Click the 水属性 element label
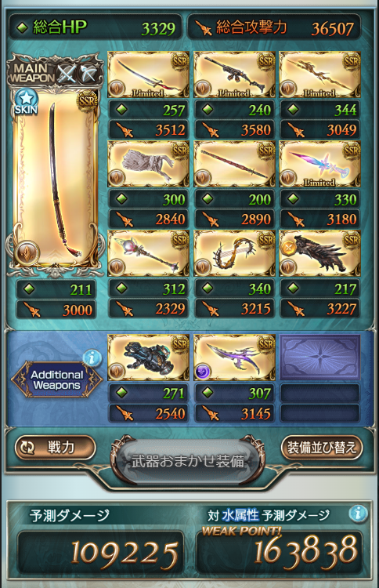The height and width of the screenshot is (588, 379). [240, 516]
